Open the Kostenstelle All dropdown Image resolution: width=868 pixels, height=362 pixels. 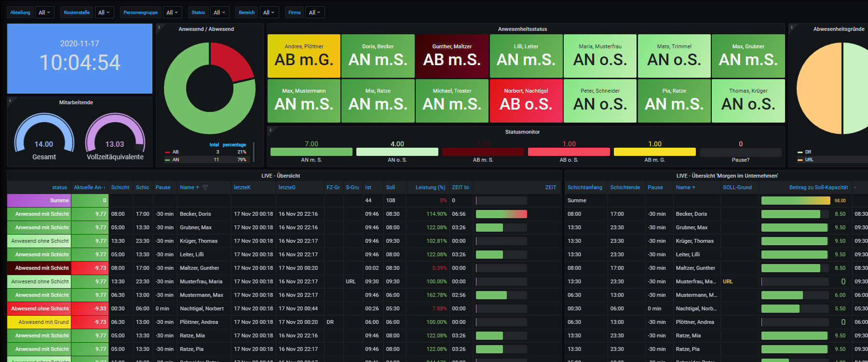104,13
